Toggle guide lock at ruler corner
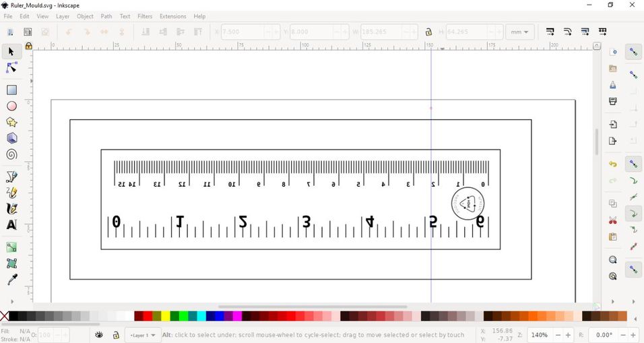 (28, 46)
